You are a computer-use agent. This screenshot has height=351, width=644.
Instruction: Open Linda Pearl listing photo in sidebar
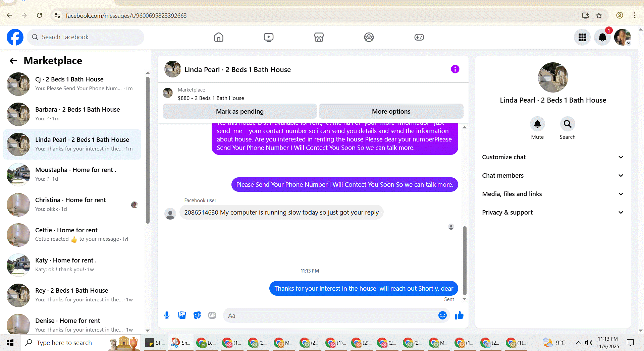coord(553,77)
